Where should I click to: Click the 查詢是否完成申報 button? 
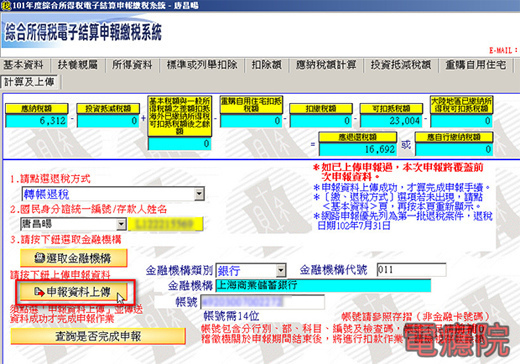click(98, 336)
